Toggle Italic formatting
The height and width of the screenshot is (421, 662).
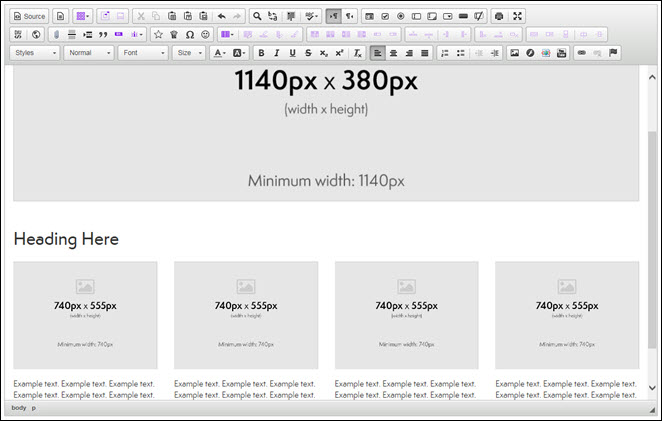click(x=277, y=52)
